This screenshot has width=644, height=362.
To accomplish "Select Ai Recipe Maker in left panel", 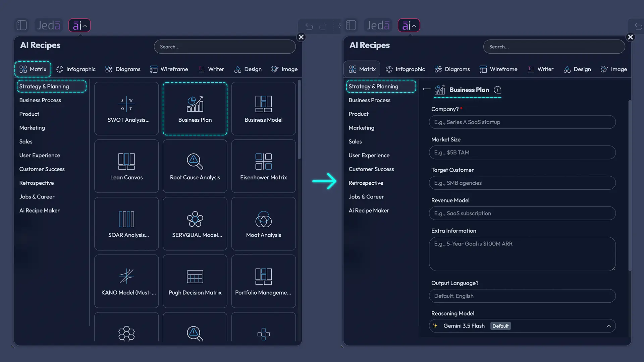I will point(40,210).
